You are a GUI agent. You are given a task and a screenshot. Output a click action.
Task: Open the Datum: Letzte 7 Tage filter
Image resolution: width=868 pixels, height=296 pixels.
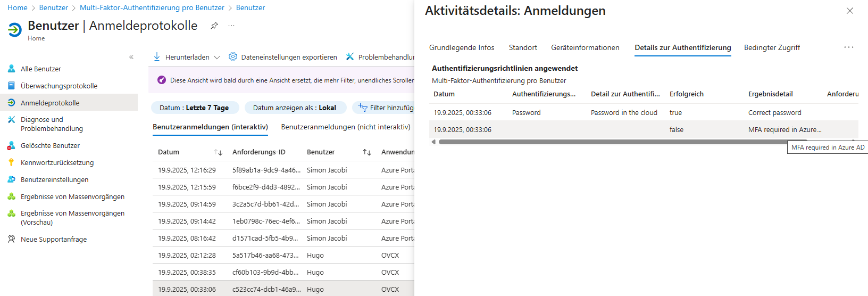(x=195, y=108)
